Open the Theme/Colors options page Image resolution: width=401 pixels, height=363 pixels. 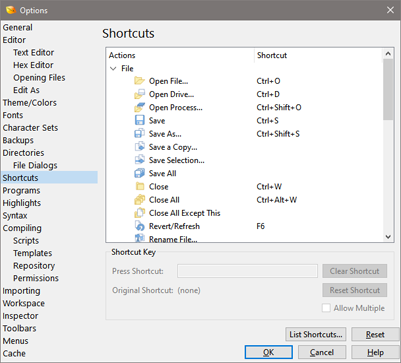point(30,103)
